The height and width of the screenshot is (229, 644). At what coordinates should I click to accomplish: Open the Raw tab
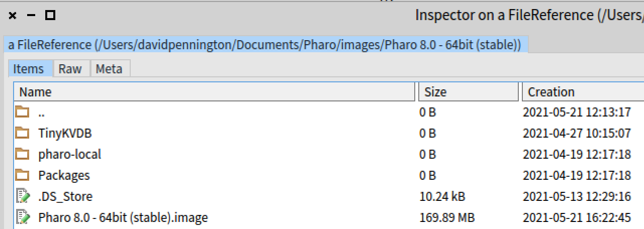click(70, 69)
